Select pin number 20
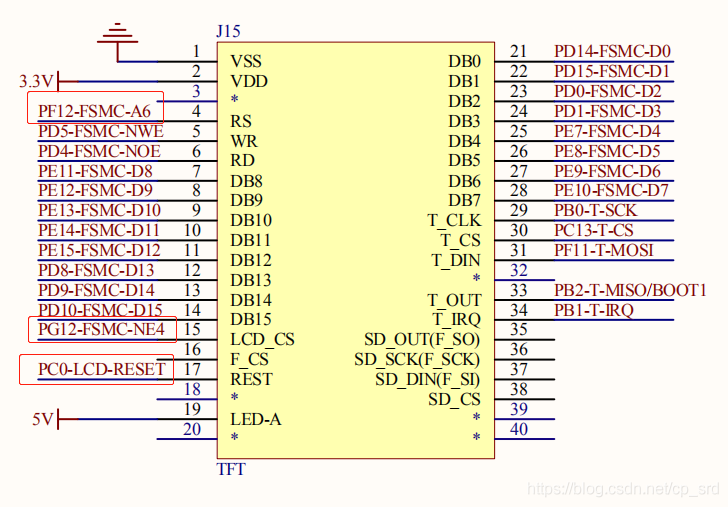The image size is (728, 507). point(192,429)
